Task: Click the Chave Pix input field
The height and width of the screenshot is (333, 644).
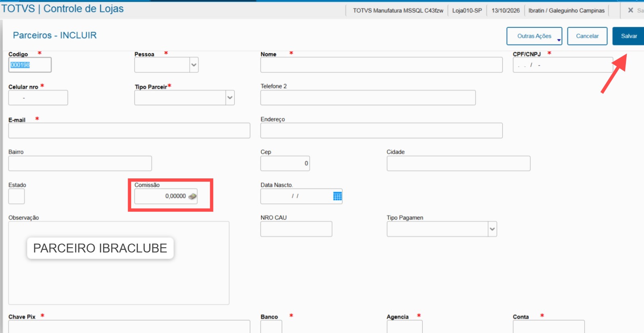Action: [x=129, y=327]
